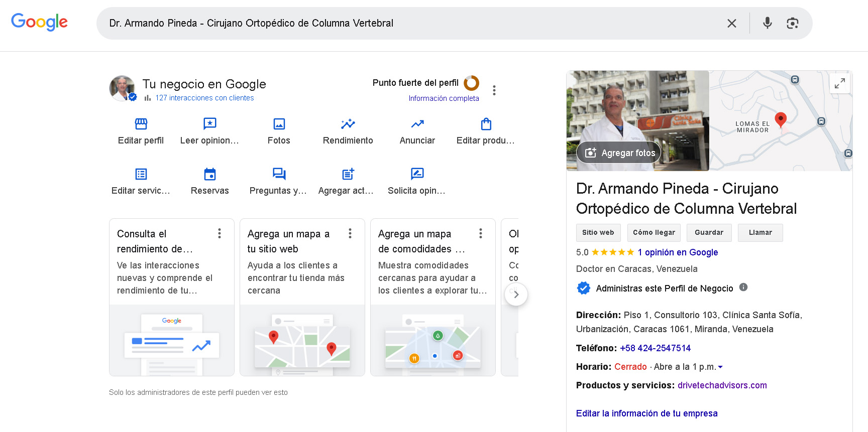Open the Fotos icon
The width and height of the screenshot is (868, 432).
pyautogui.click(x=279, y=124)
